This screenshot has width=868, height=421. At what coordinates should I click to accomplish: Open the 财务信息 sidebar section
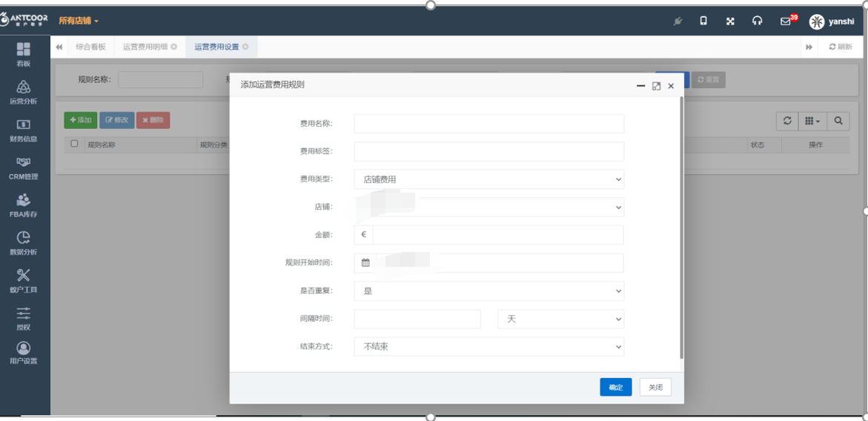click(24, 130)
